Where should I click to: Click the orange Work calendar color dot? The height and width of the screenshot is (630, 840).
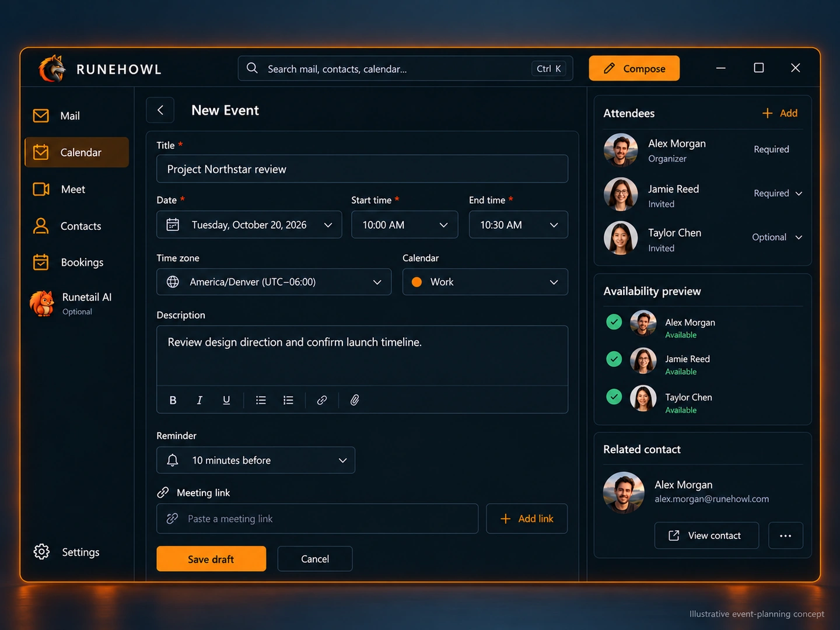[416, 282]
